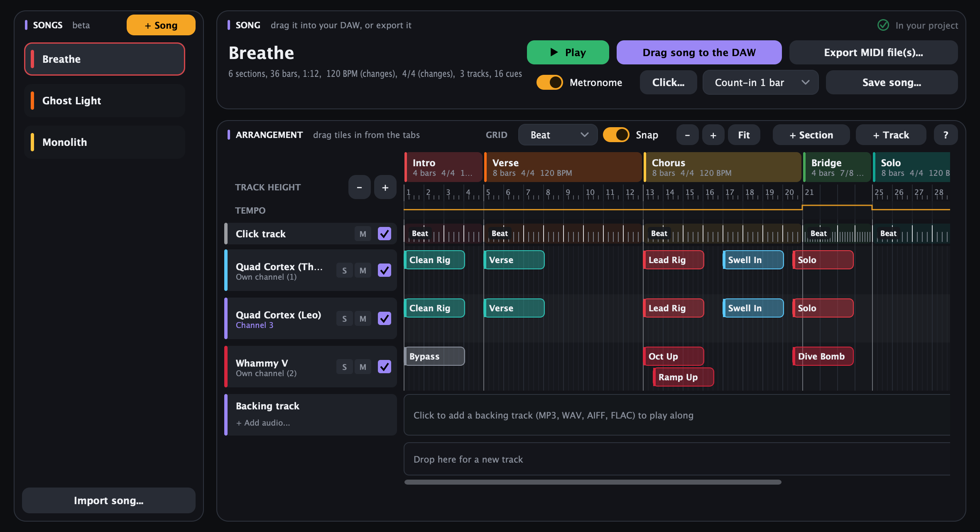Fit the arrangement to view
980x532 pixels.
pyautogui.click(x=744, y=135)
